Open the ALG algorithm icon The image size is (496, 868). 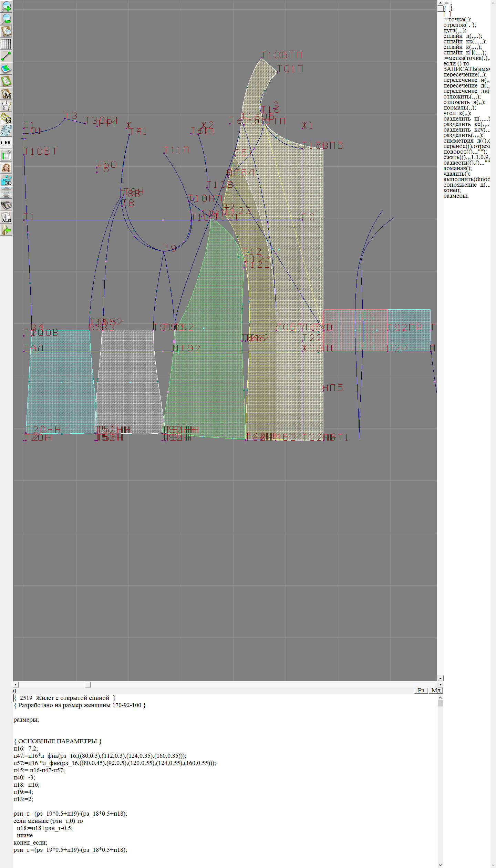pos(6,217)
